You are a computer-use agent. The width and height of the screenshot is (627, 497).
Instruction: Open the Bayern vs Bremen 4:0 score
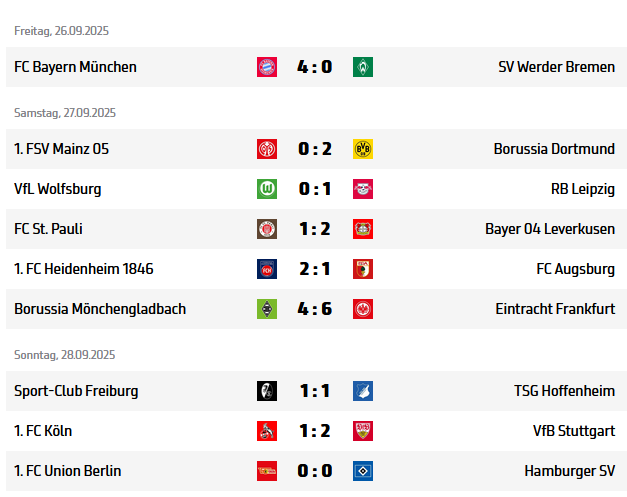[x=314, y=67]
